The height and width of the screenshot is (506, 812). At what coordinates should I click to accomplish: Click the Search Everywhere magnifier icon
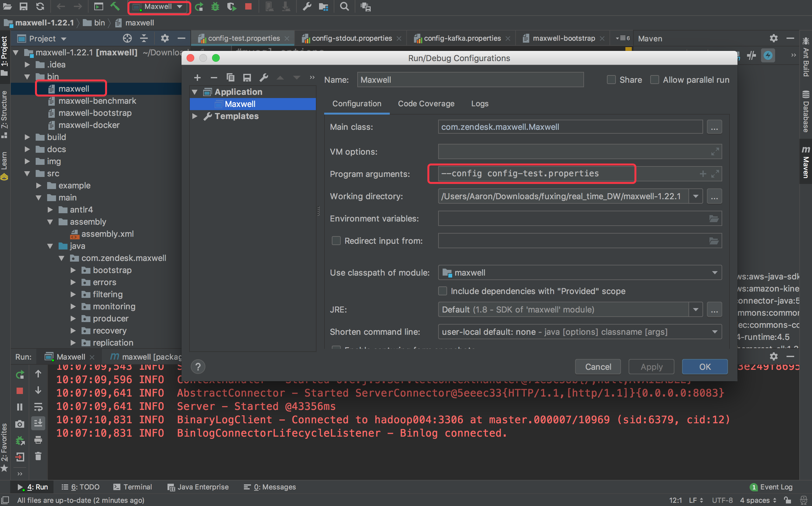click(x=344, y=7)
